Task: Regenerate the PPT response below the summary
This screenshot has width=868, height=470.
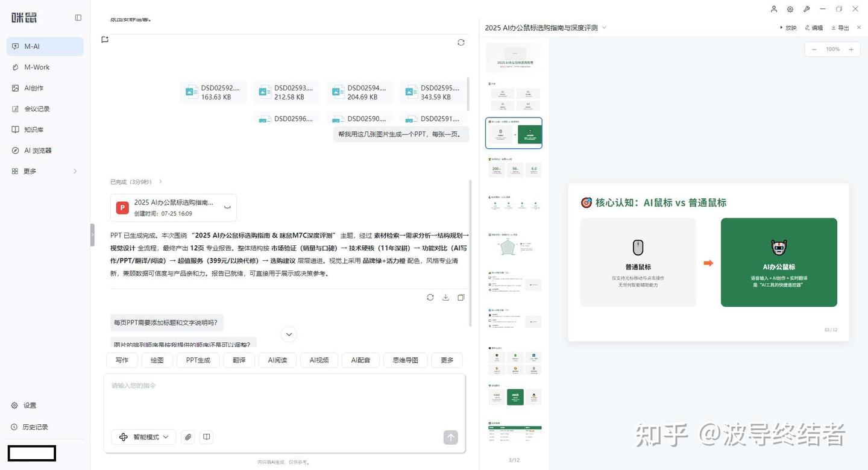Action: click(430, 297)
